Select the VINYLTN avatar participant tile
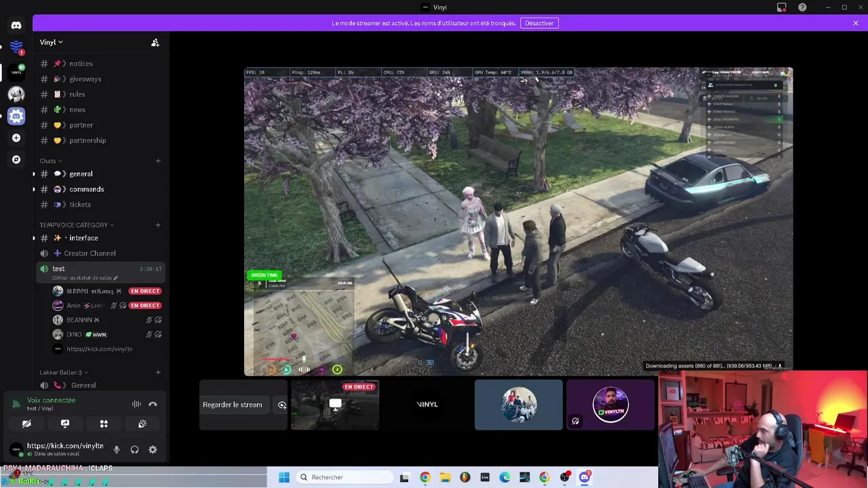The height and width of the screenshot is (488, 868). (610, 405)
